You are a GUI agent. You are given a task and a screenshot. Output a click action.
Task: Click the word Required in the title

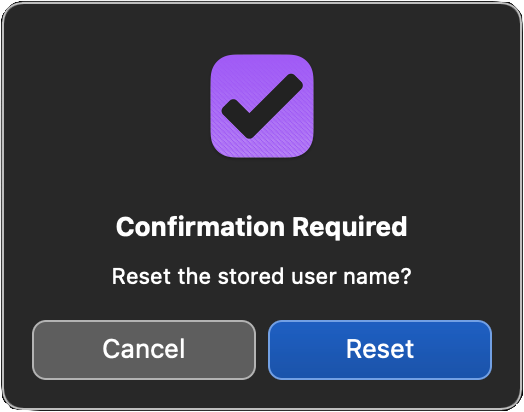click(350, 228)
